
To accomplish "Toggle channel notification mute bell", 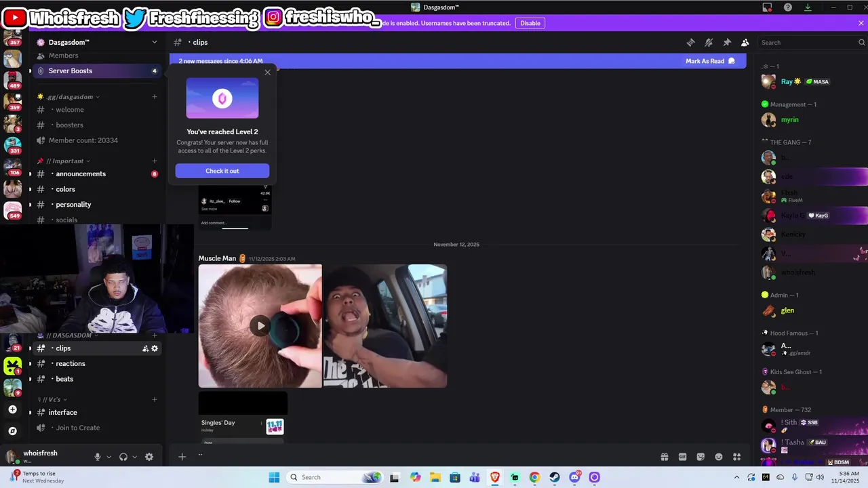I will click(709, 42).
